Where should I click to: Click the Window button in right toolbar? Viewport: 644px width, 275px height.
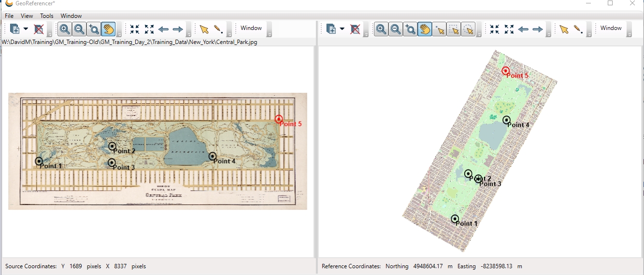click(611, 28)
